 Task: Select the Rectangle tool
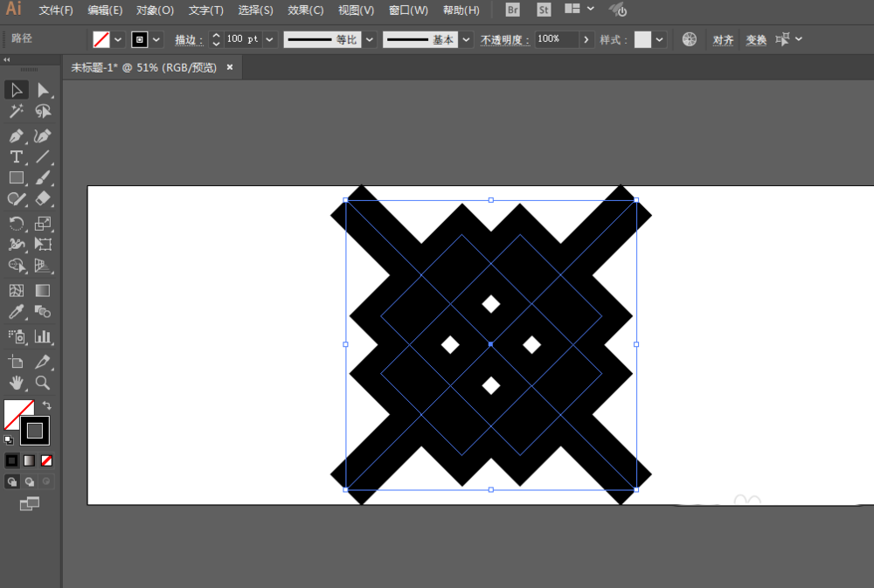point(16,177)
